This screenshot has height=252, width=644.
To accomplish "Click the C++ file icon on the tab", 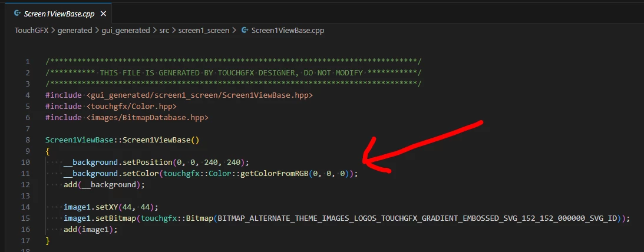I will click(x=17, y=14).
